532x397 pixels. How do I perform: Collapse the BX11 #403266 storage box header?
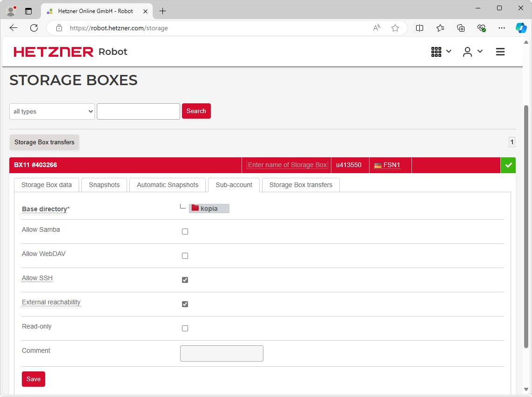coord(126,165)
